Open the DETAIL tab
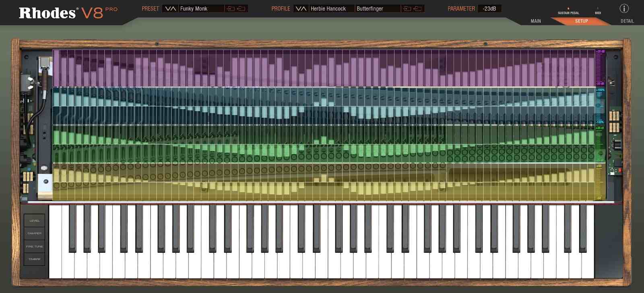Screen dimensions: 644x293 point(627,21)
